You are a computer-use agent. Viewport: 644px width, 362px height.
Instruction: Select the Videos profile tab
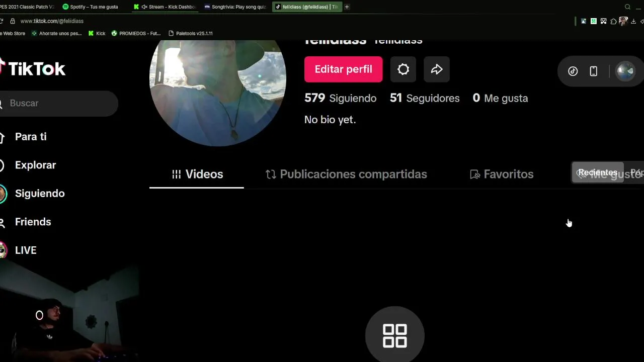pos(197,174)
